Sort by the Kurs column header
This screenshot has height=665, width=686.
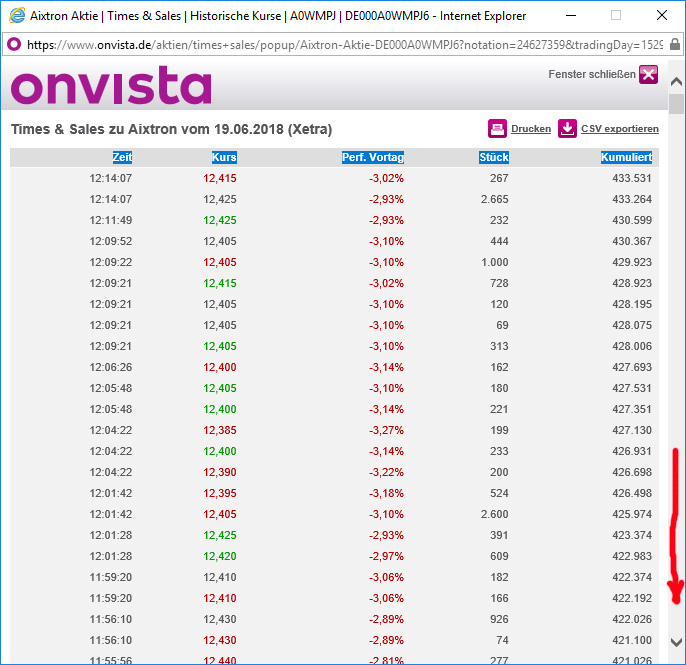pyautogui.click(x=224, y=157)
